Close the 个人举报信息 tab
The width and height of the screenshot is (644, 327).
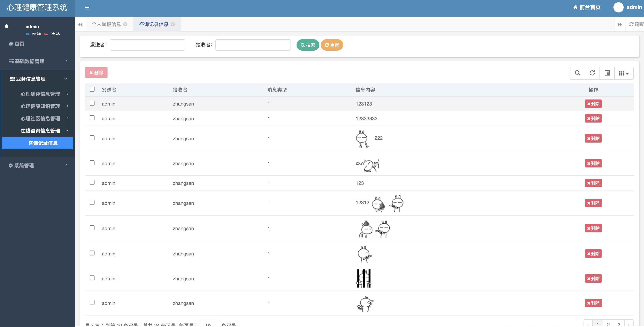(125, 24)
